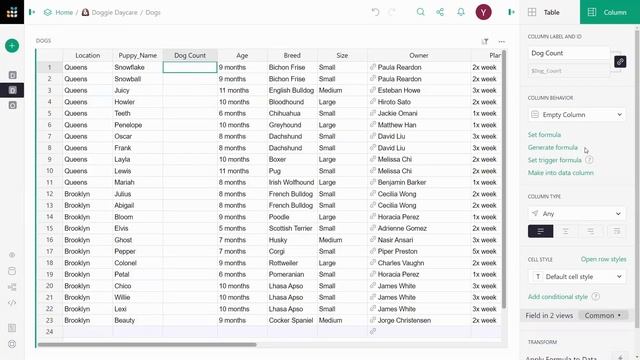
Task: Select the Location column header
Action: pyautogui.click(x=87, y=55)
